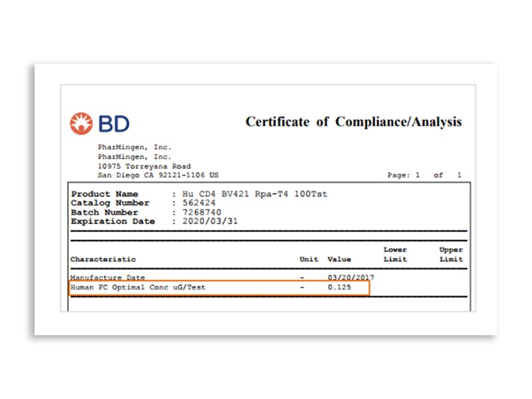The image size is (532, 399).
Task: Click the orange BD sunburst logo icon
Action: pos(82,123)
